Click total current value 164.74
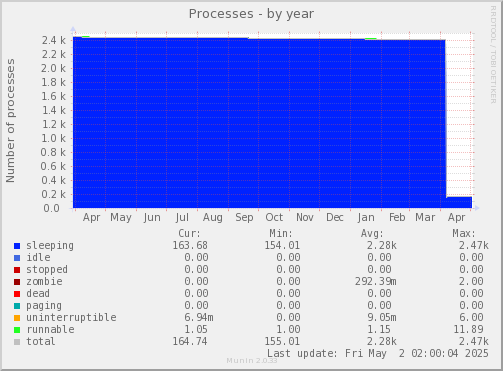Viewport: 503px width, 371px height. (x=190, y=341)
